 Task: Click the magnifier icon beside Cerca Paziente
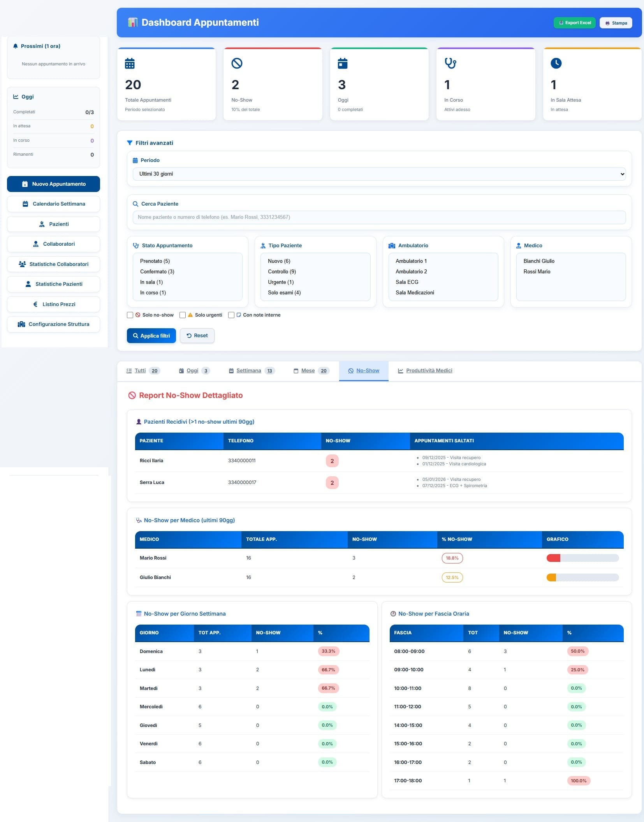(x=135, y=204)
